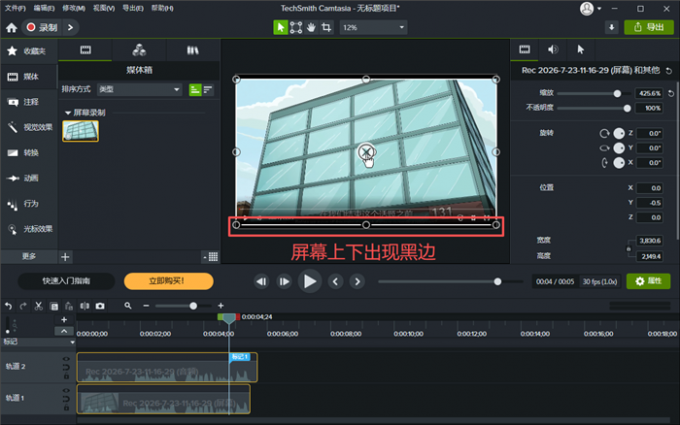Click the X rotation dial
This screenshot has width=680, height=425.
tap(619, 163)
